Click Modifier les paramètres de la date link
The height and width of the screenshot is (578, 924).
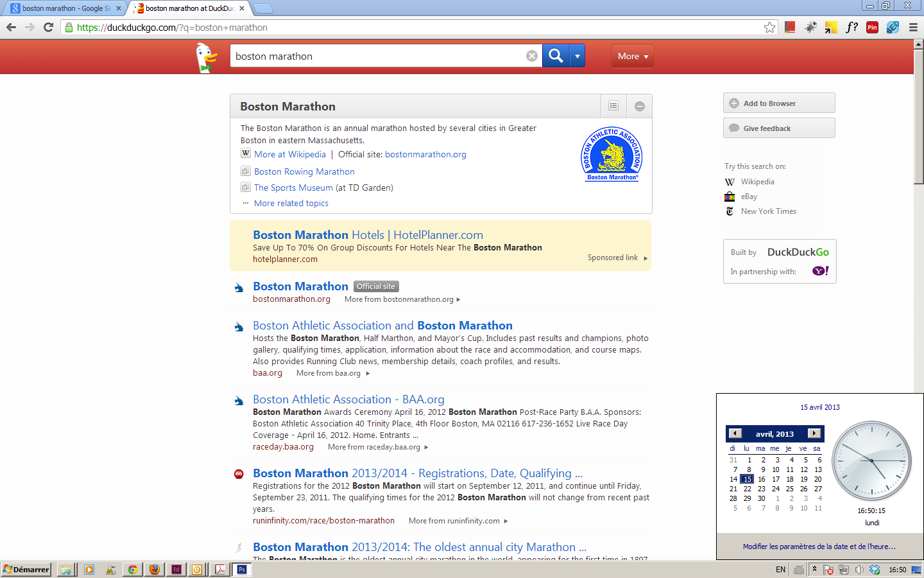coord(819,547)
